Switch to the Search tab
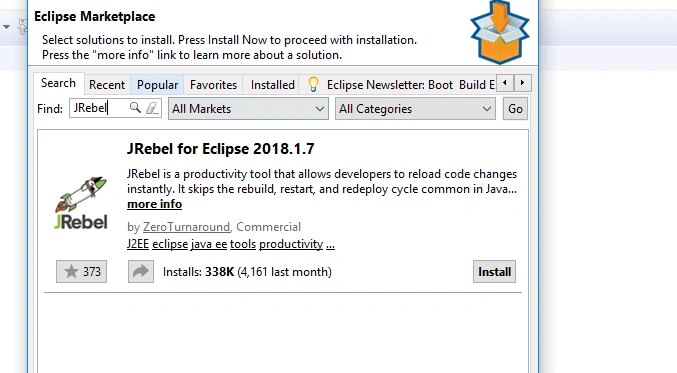The image size is (677, 373). 58,83
